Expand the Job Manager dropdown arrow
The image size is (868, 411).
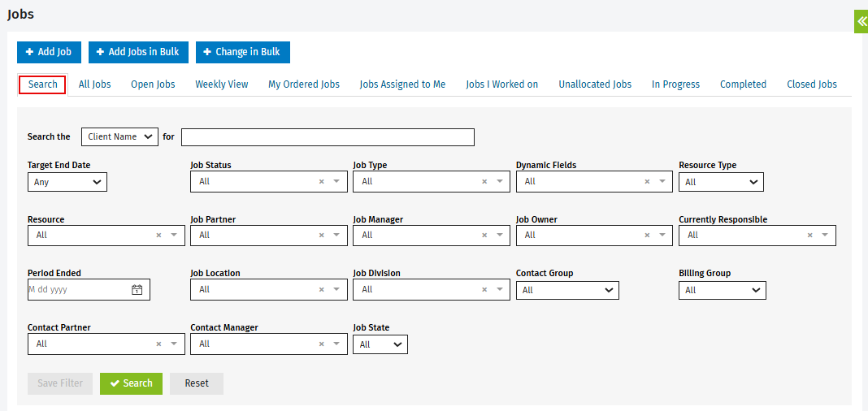pyautogui.click(x=499, y=235)
